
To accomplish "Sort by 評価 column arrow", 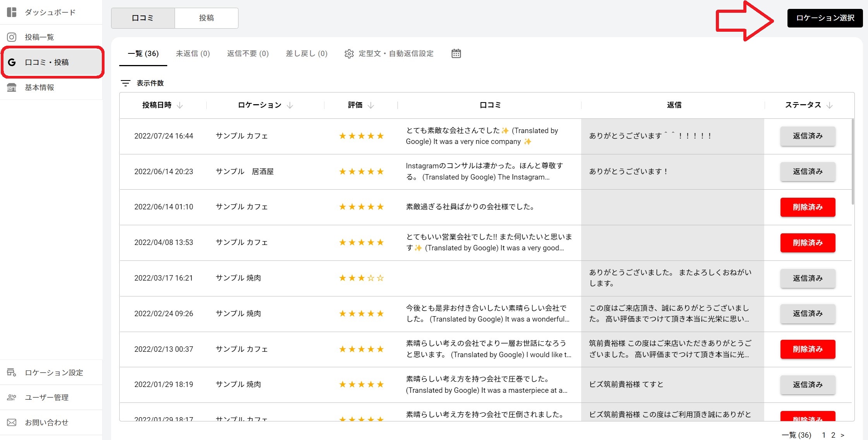I will pos(371,105).
